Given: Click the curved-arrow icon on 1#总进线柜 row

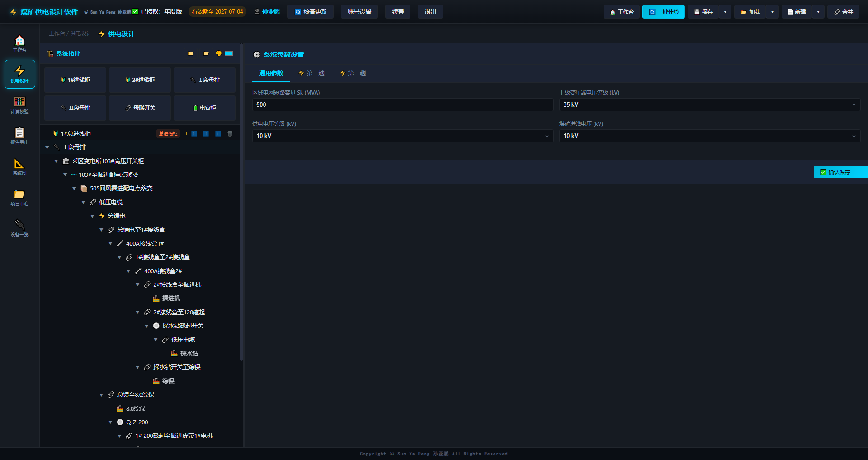Looking at the screenshot, I should [194, 133].
